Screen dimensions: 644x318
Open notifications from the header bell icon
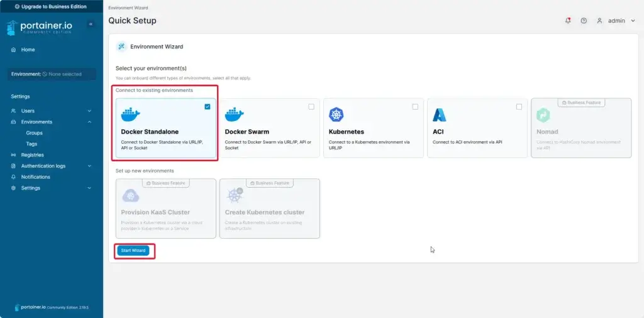pos(568,21)
